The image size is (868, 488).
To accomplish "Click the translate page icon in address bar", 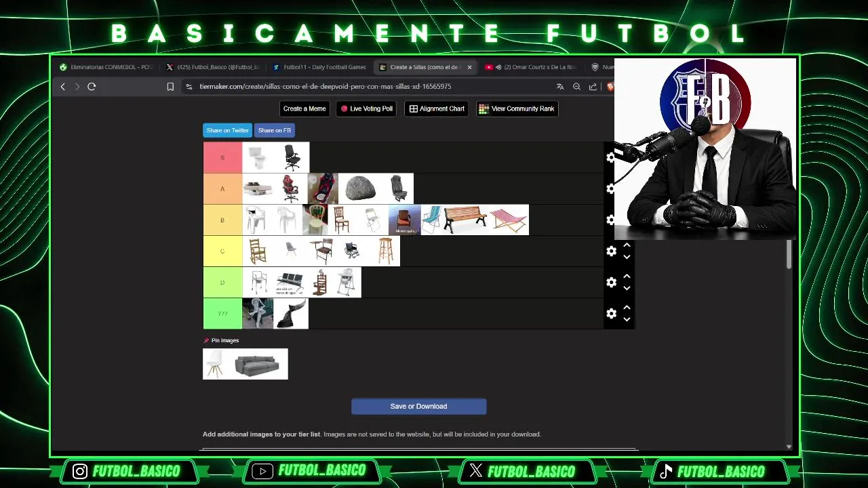I will [560, 87].
